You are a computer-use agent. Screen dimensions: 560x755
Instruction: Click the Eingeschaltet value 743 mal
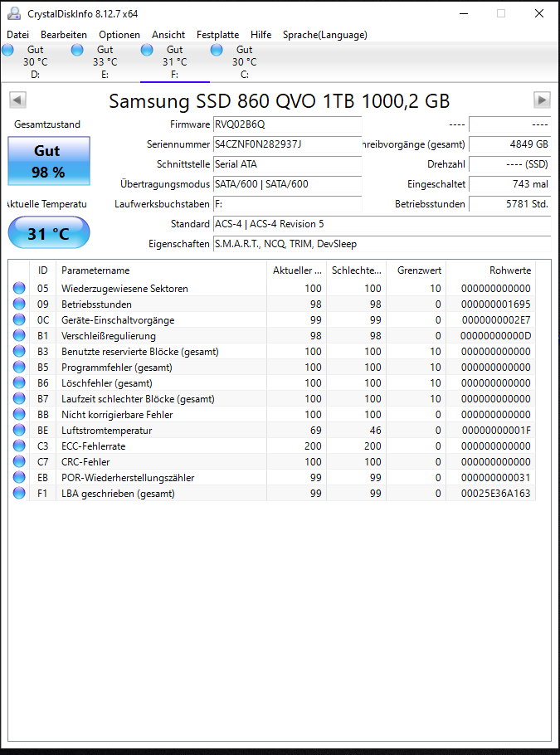pos(510,184)
